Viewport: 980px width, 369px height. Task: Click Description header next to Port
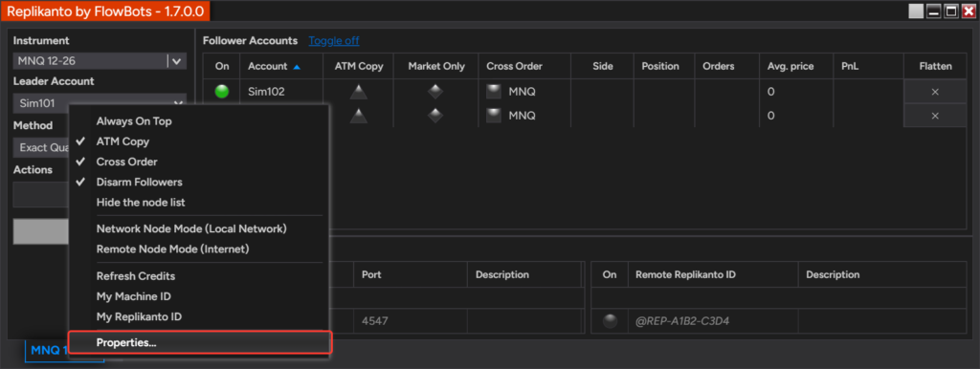click(524, 274)
